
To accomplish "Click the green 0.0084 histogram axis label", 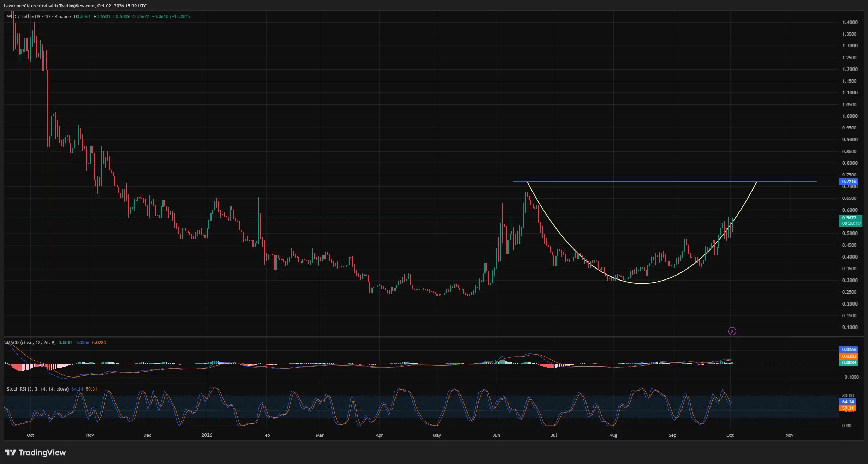I will (x=848, y=363).
